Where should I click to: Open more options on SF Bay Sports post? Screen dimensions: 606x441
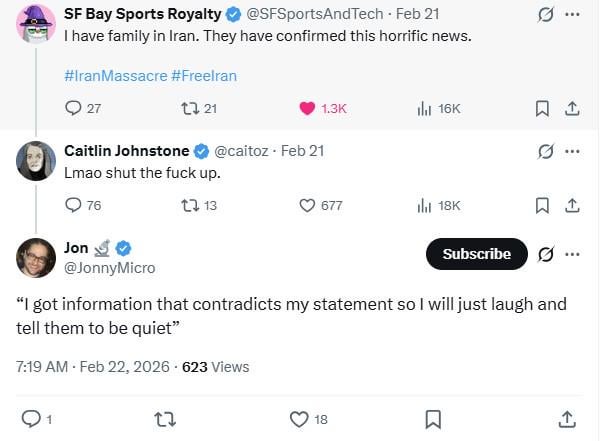[x=572, y=17]
